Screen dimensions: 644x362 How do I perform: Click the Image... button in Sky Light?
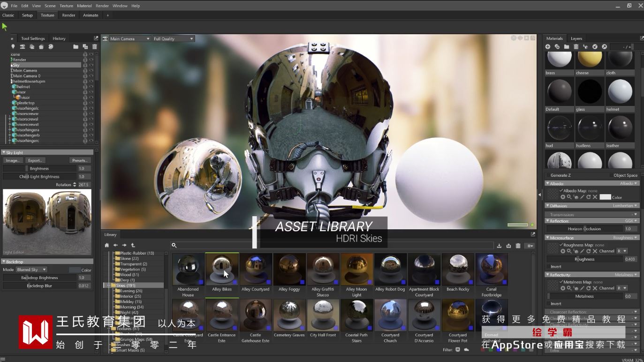(13, 160)
